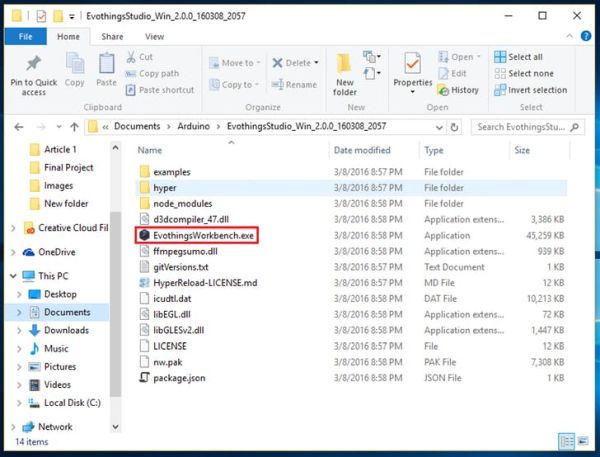
Task: Expand Creative Cloud Files node
Action: 13,228
